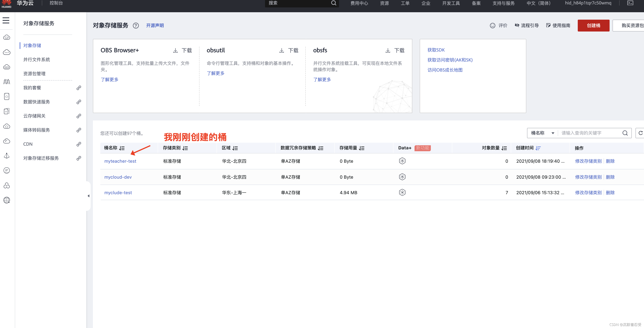Open 工单 in top navigation
The width and height of the screenshot is (644, 328).
tap(405, 3)
